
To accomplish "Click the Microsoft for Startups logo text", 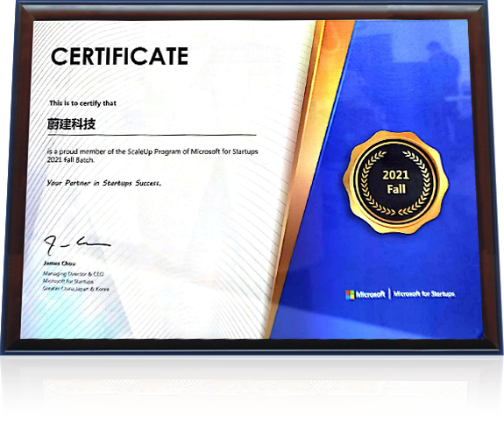I will 424,294.
